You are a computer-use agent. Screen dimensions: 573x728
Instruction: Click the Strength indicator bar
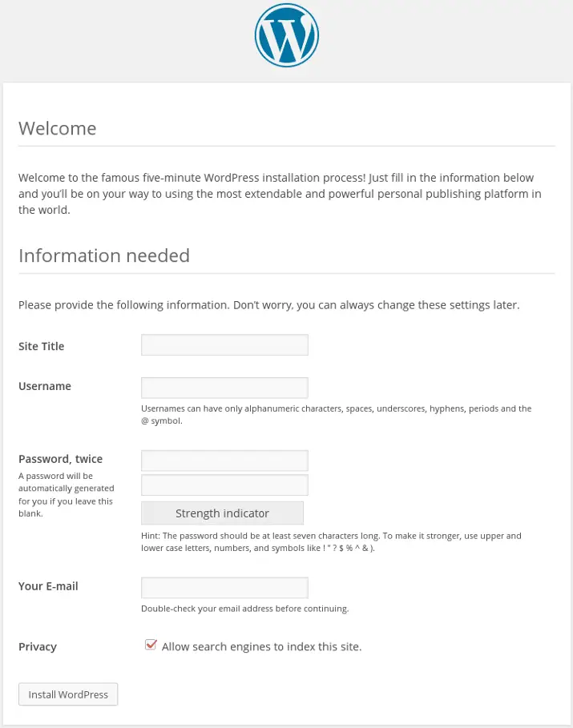click(x=223, y=513)
